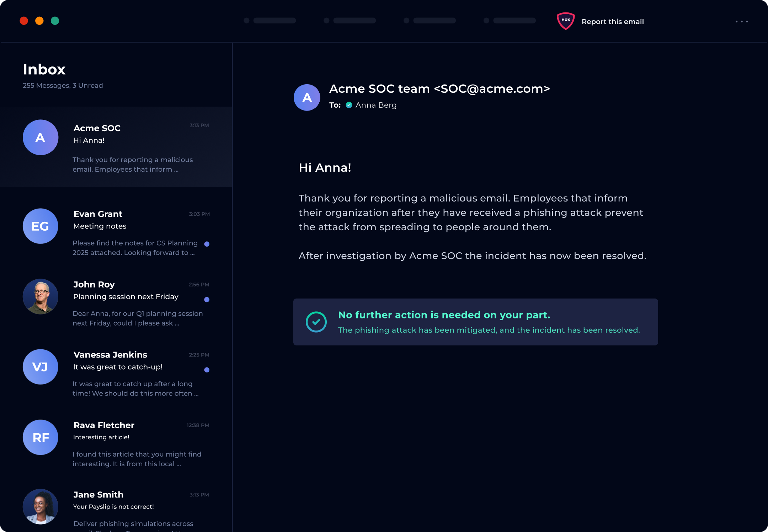Viewport: 768px width, 532px height.
Task: Click the green verified badge beside Anna Berg
Action: 349,105
